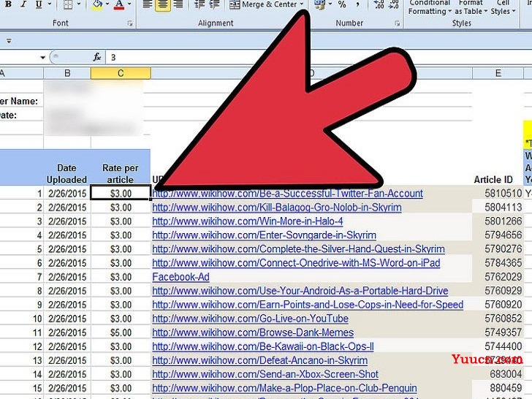This screenshot has width=532, height=399.
Task: Open the Underline style dropdown arrow
Action: pyautogui.click(x=50, y=4)
